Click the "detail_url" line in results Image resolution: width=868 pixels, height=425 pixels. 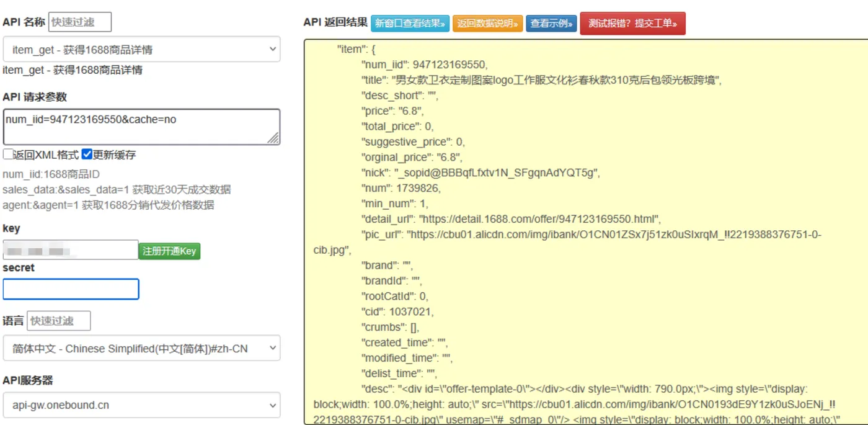tap(511, 219)
